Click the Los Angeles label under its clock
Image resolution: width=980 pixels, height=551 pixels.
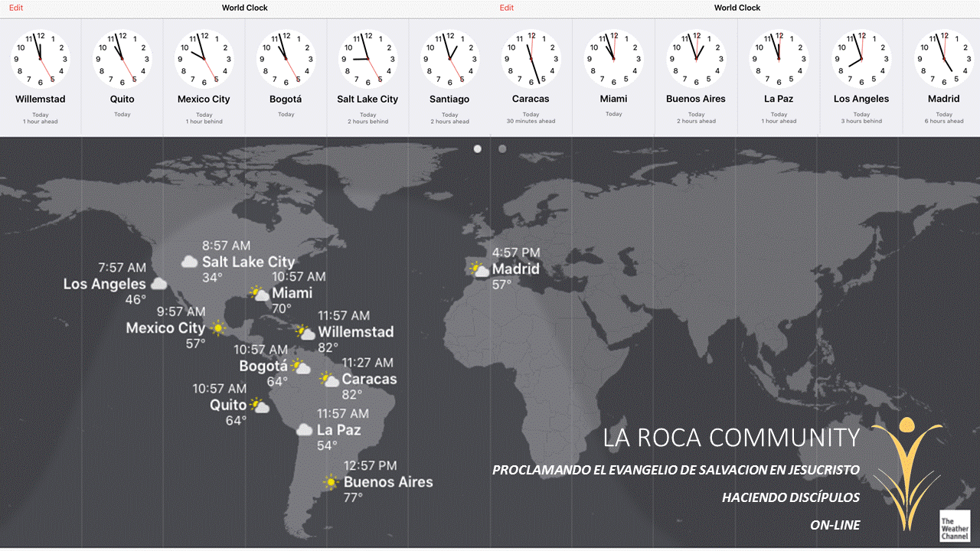862,99
